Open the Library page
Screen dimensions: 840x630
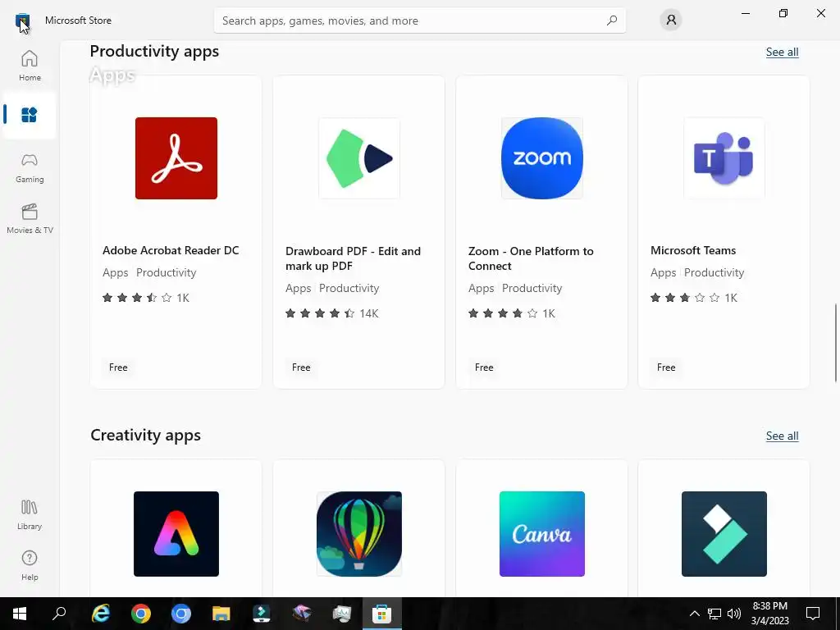(x=30, y=515)
